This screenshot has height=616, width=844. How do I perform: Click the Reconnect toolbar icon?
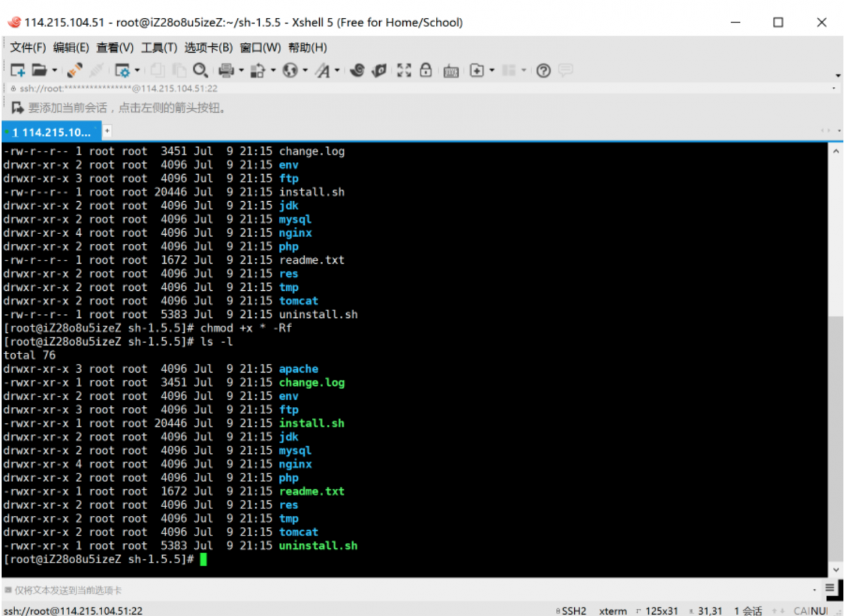(75, 70)
